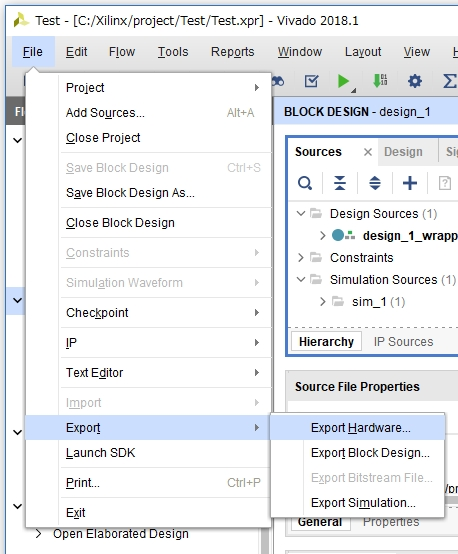
Task: Expand design_1_wrapper in the hierarchy
Action: click(322, 236)
